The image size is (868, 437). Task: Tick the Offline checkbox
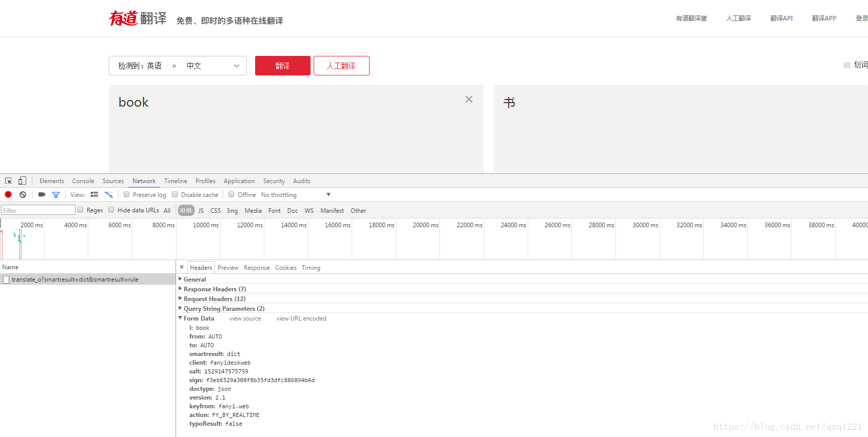232,194
